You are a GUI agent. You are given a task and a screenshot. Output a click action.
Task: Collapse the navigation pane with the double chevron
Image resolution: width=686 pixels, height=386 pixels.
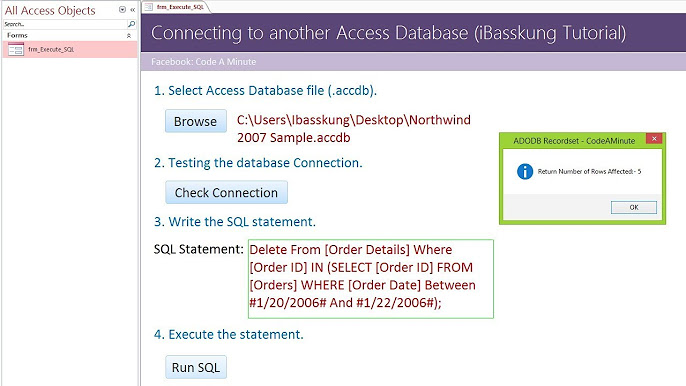coord(133,10)
